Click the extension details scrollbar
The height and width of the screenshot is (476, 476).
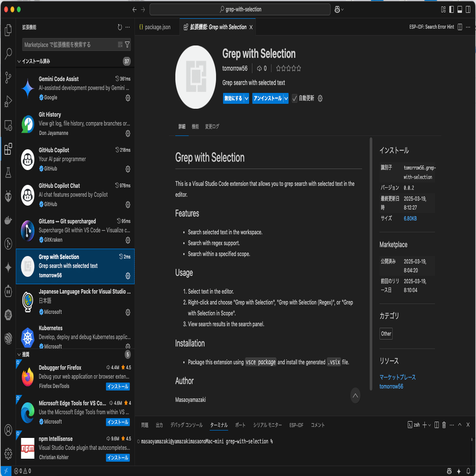(x=371, y=263)
